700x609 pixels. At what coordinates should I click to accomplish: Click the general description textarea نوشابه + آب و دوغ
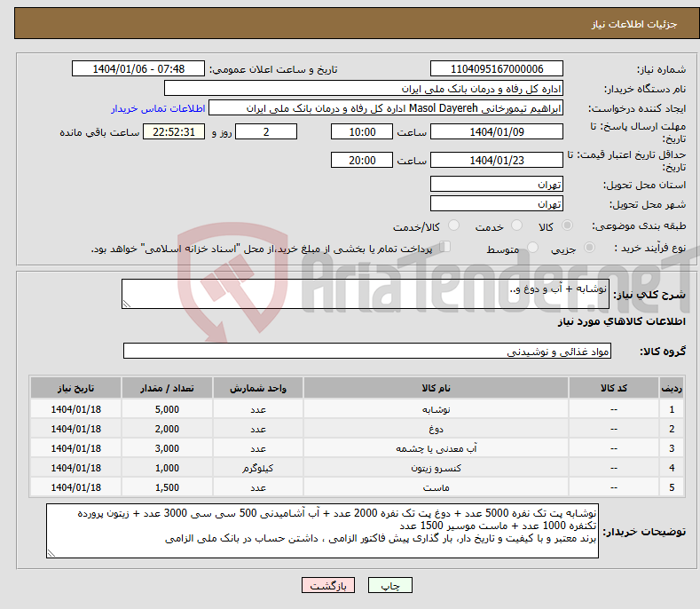[366, 294]
